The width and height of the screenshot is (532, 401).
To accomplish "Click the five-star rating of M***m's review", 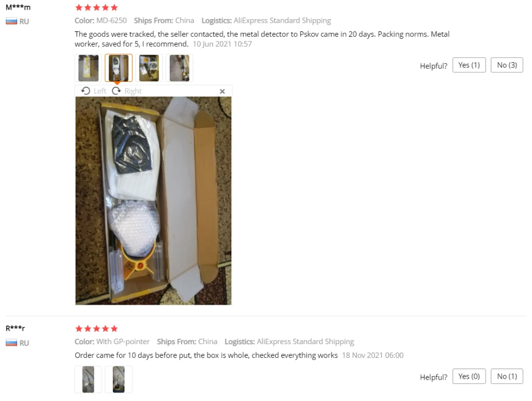I will click(97, 7).
